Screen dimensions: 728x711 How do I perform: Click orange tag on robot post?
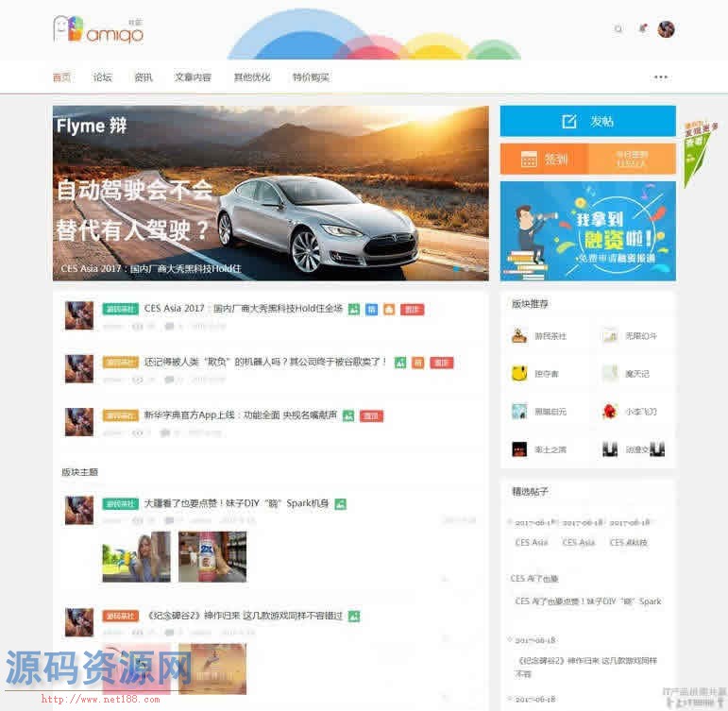120,363
